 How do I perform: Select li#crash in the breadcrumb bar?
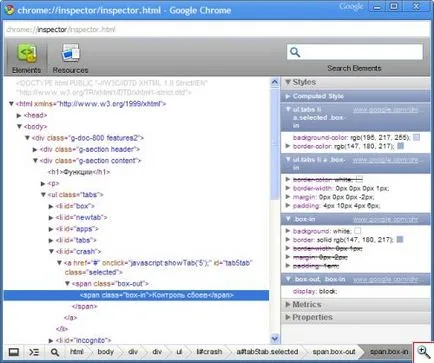209,352
